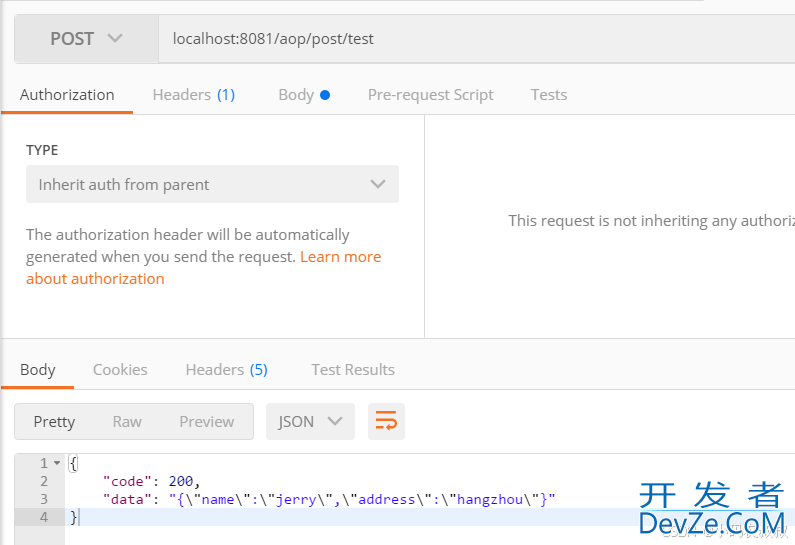
Task: Click the not inheriting authorization message
Action: click(652, 221)
